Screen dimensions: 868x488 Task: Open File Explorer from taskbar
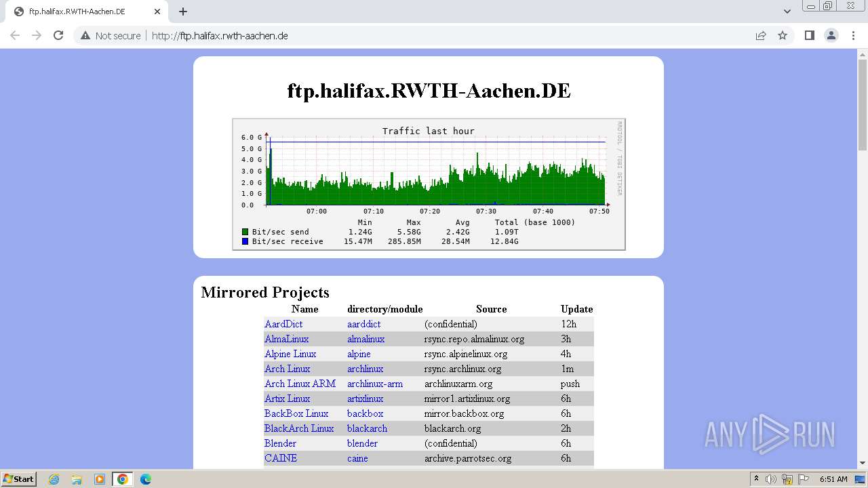tap(77, 479)
